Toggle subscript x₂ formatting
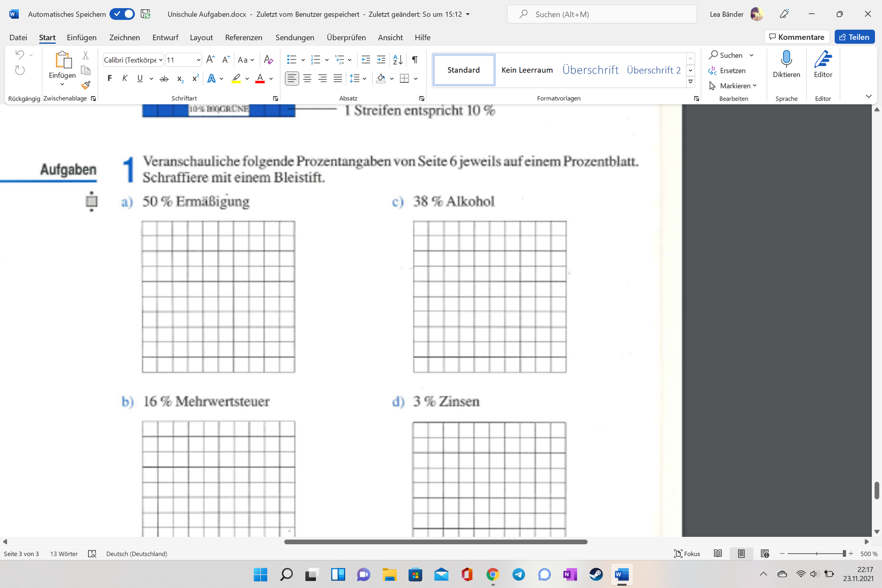 coord(180,79)
